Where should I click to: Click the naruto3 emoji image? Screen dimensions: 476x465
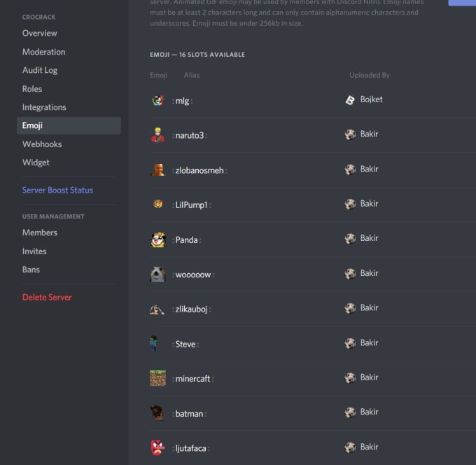[x=157, y=134]
